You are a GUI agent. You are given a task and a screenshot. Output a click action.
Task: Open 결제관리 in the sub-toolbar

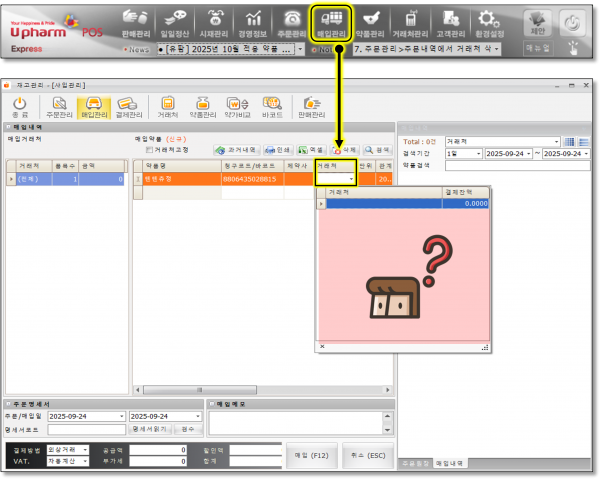tap(126, 106)
